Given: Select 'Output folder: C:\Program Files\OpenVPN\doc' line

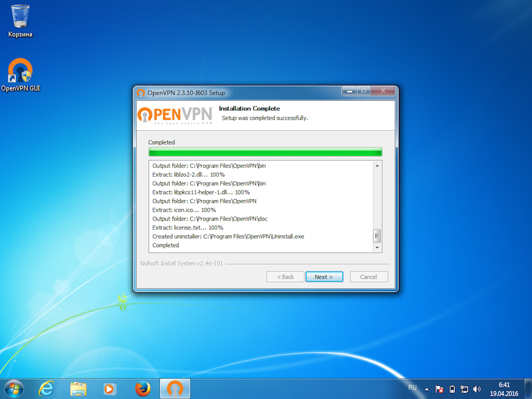Looking at the screenshot, I should [209, 219].
